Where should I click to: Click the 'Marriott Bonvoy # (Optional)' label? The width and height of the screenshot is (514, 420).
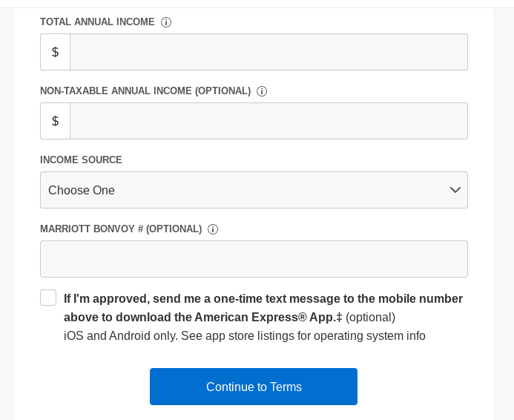(121, 229)
